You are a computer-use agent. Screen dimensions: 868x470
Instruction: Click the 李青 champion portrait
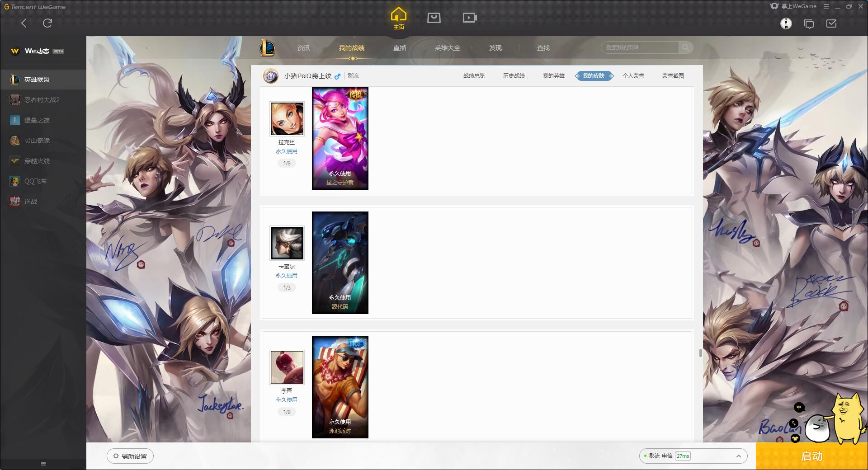pos(287,367)
